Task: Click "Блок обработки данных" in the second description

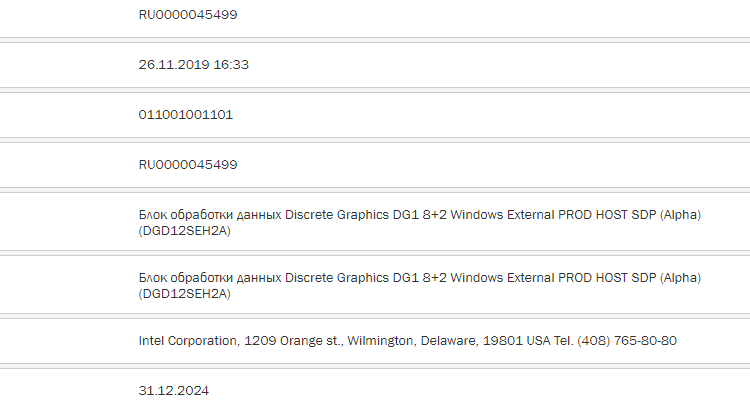Action: pyautogui.click(x=209, y=277)
